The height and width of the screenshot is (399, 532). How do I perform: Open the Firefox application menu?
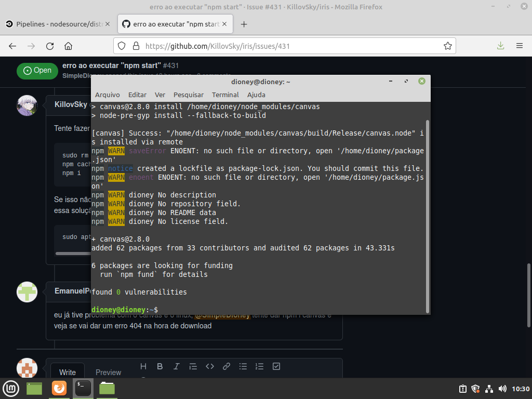(519, 46)
